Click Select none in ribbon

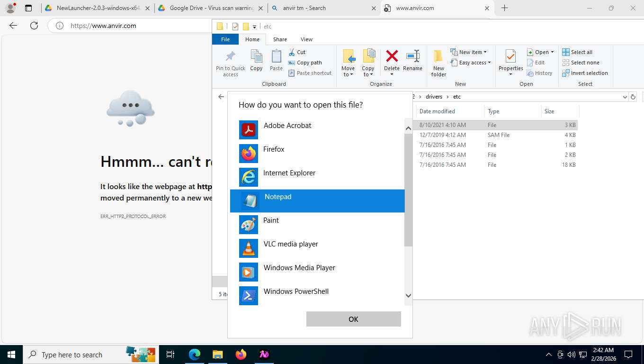click(x=581, y=63)
